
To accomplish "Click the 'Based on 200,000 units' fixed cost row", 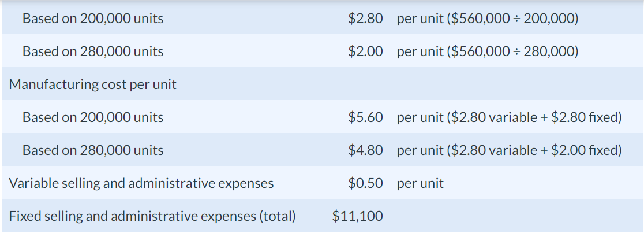I will [92, 19].
